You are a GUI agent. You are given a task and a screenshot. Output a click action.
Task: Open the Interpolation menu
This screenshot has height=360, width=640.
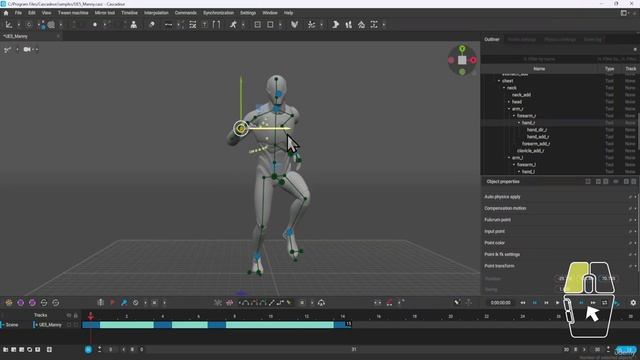point(156,13)
